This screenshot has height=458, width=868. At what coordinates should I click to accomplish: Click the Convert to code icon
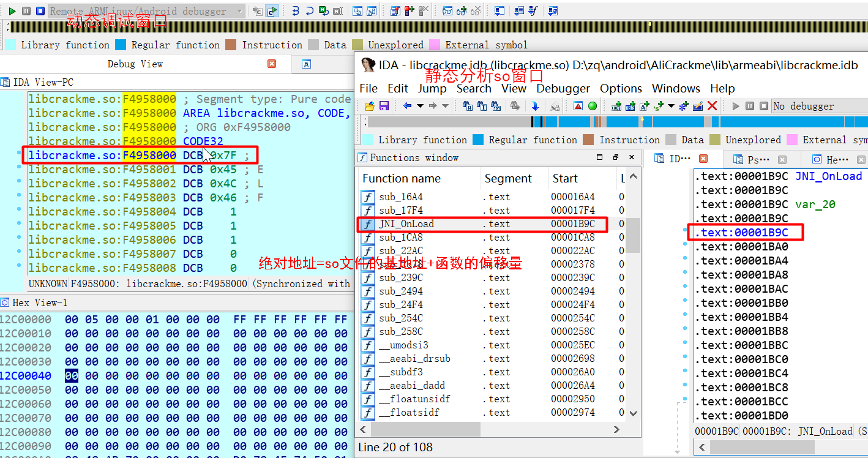click(x=616, y=106)
